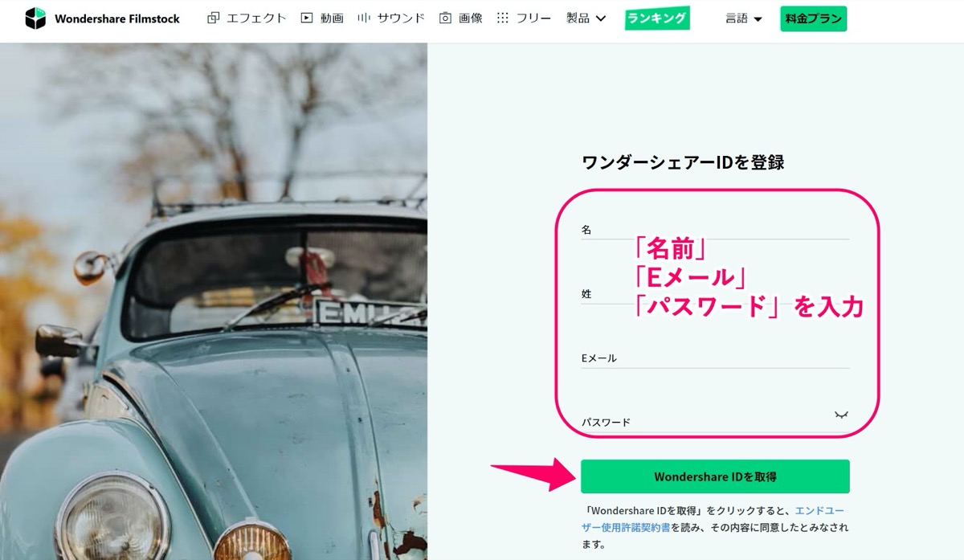
Task: Click the video play icon beside 動画
Action: point(306,18)
